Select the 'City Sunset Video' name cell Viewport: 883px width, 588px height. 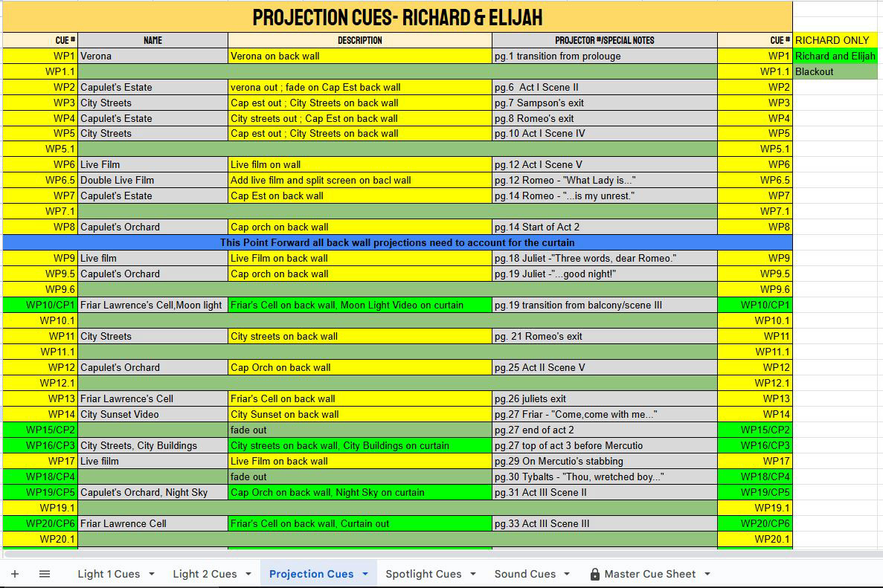tap(152, 414)
